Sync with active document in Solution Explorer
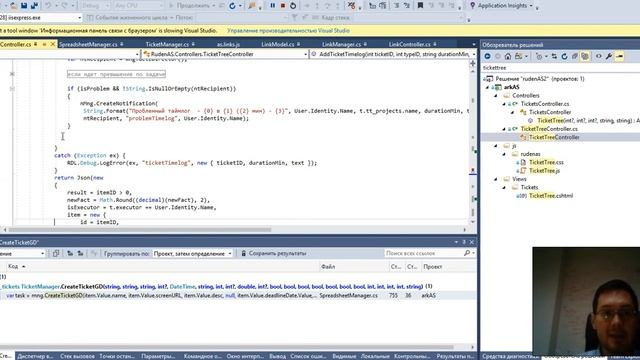Image resolution: width=640 pixels, height=360 pixels. (x=554, y=57)
